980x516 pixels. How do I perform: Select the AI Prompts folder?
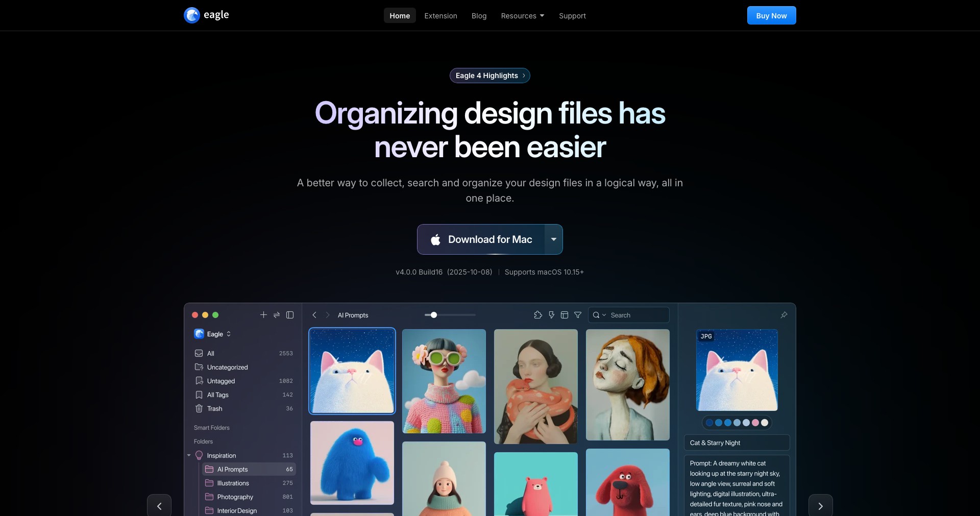pos(249,469)
